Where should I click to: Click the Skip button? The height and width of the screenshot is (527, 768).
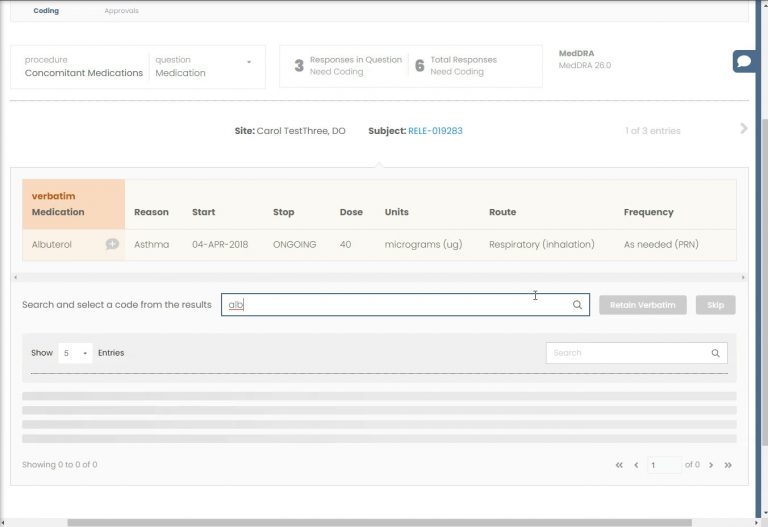point(715,305)
